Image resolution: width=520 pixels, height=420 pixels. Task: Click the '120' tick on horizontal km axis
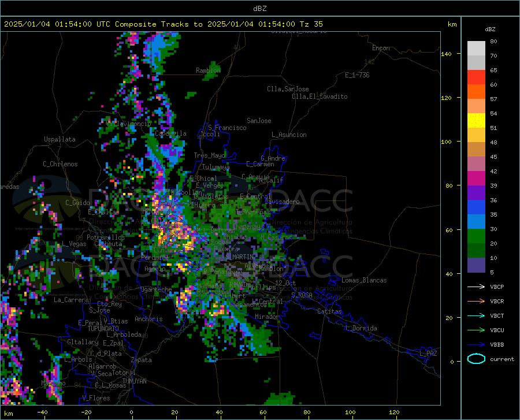[394, 412]
